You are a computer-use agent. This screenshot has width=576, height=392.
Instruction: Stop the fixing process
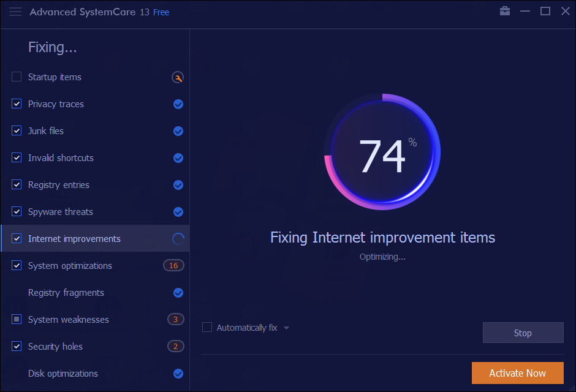point(523,333)
